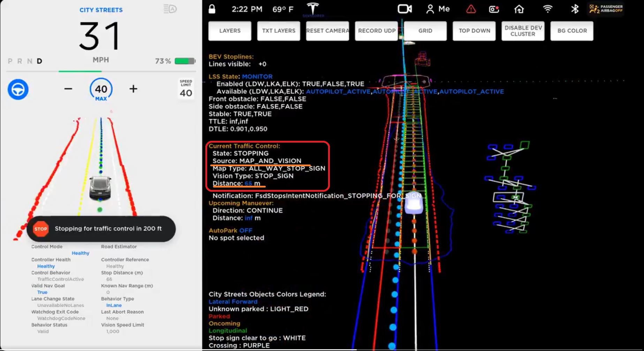Tap the Tesla logo at top
The image size is (644, 351).
(x=313, y=9)
